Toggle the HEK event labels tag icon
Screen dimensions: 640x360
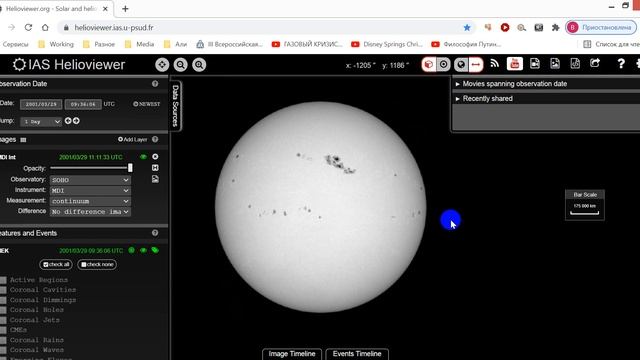click(x=155, y=250)
